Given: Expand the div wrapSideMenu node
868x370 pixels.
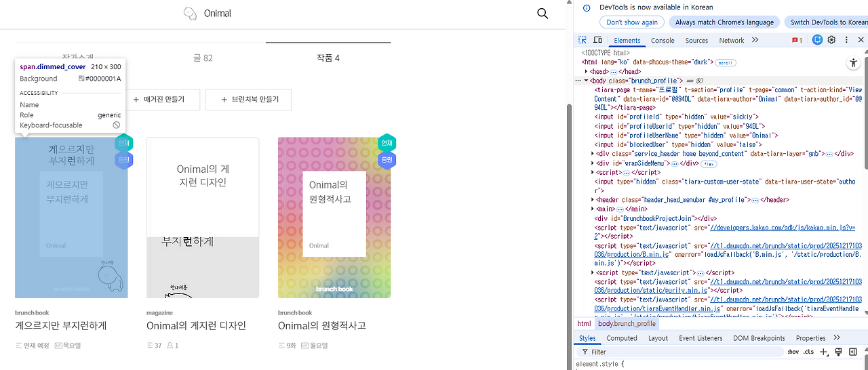Looking at the screenshot, I should tap(593, 163).
